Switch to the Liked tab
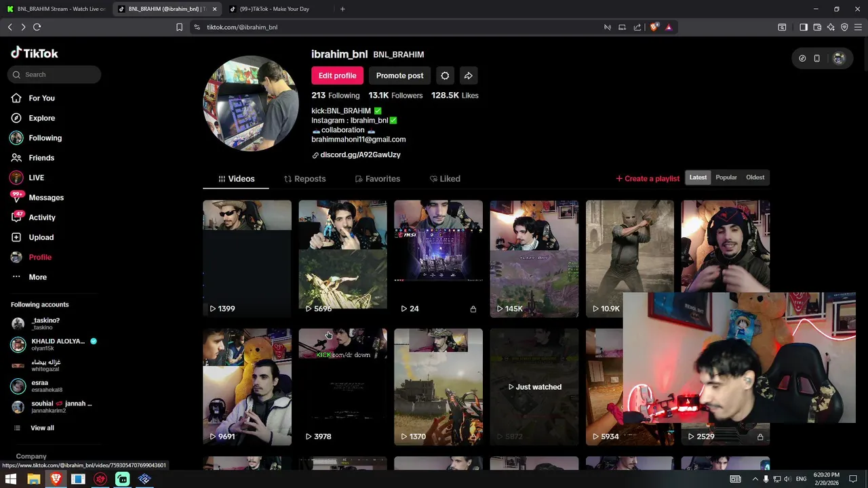Screen dimensions: 868x488 (445, 179)
